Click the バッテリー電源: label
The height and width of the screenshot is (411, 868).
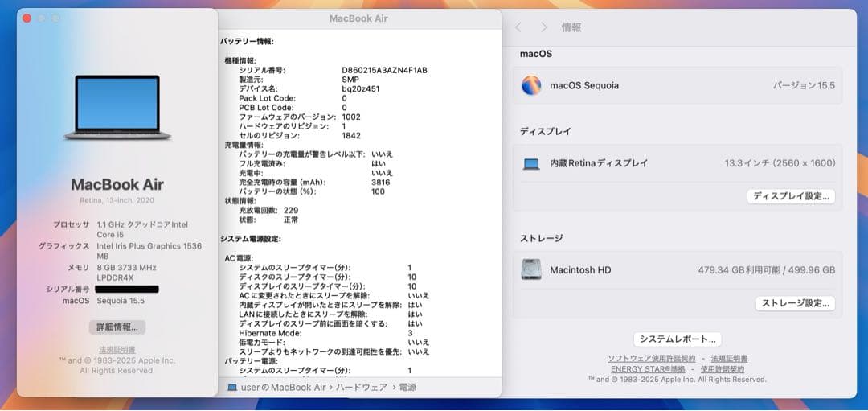click(247, 361)
